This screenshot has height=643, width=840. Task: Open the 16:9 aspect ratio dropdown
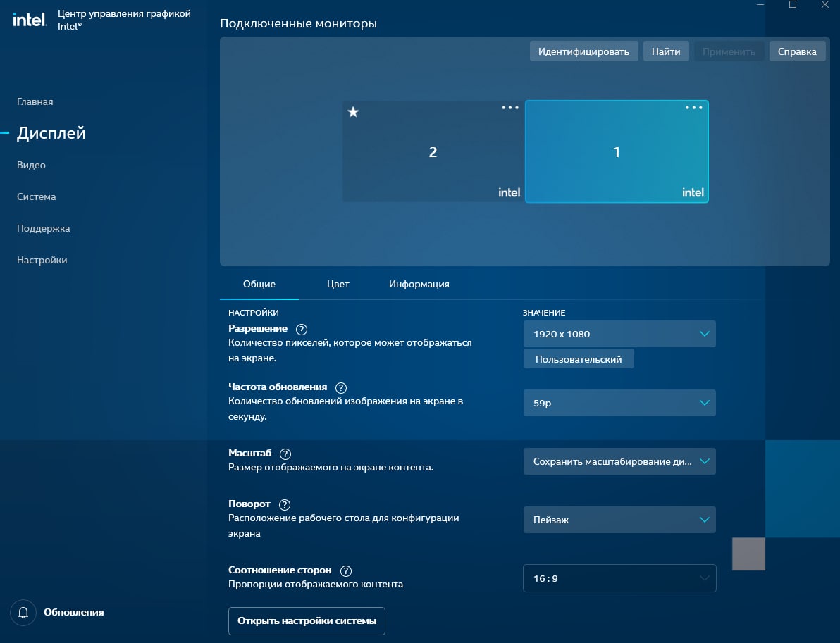(x=619, y=578)
